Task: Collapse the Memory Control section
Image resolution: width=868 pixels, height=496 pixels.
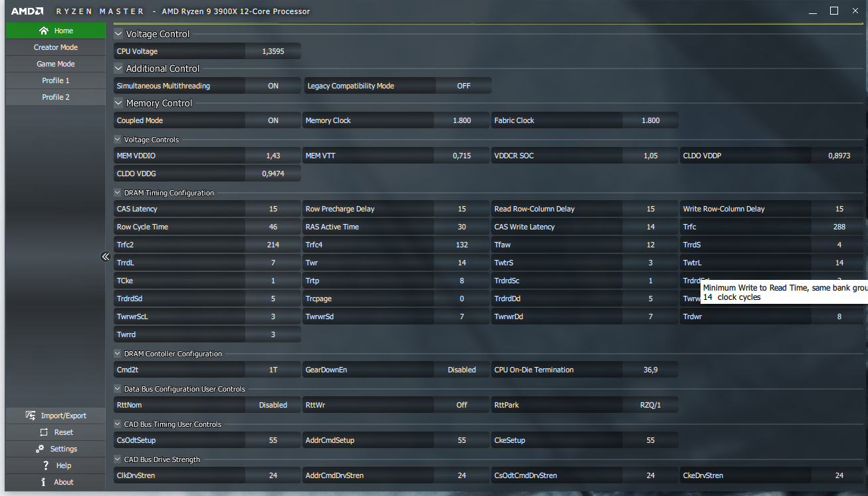Action: (118, 103)
